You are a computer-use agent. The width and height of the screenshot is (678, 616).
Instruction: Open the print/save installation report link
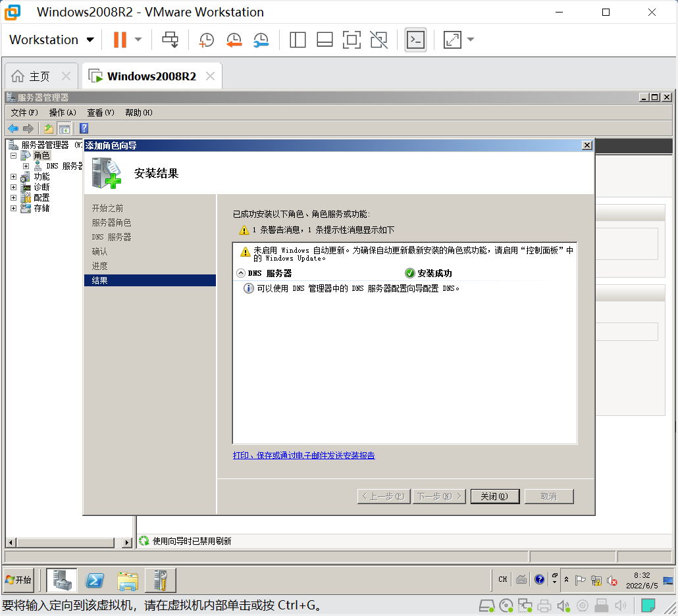point(303,455)
